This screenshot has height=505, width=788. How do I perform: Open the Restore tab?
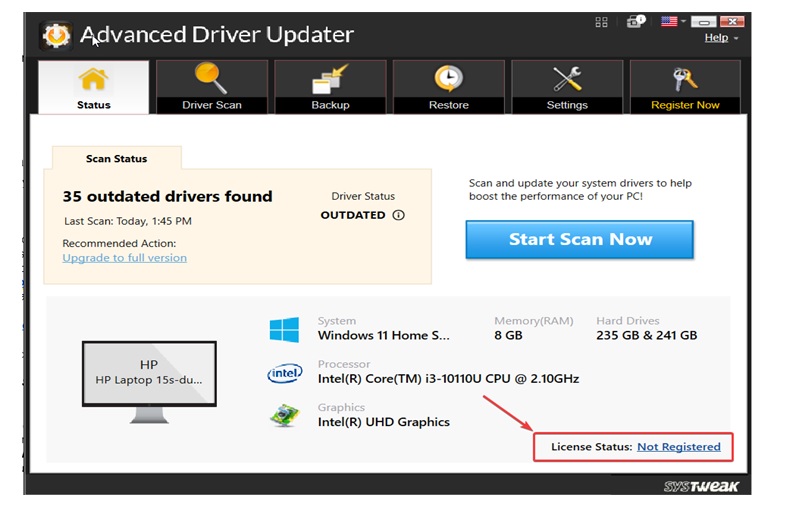tap(449, 87)
